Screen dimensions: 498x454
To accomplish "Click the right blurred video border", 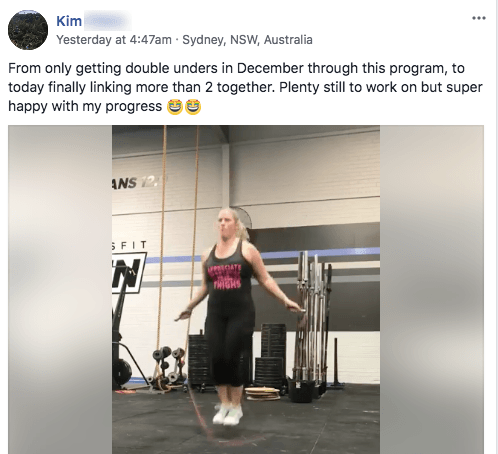I will click(432, 289).
